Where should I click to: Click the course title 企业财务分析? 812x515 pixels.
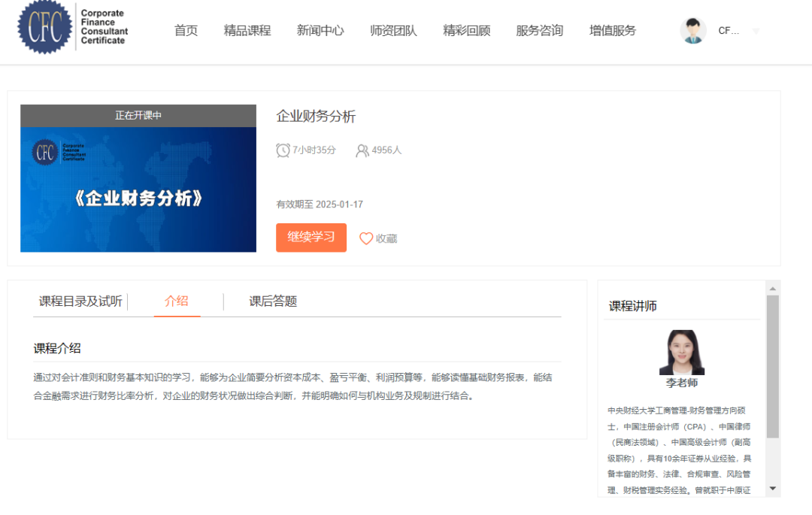(x=316, y=117)
